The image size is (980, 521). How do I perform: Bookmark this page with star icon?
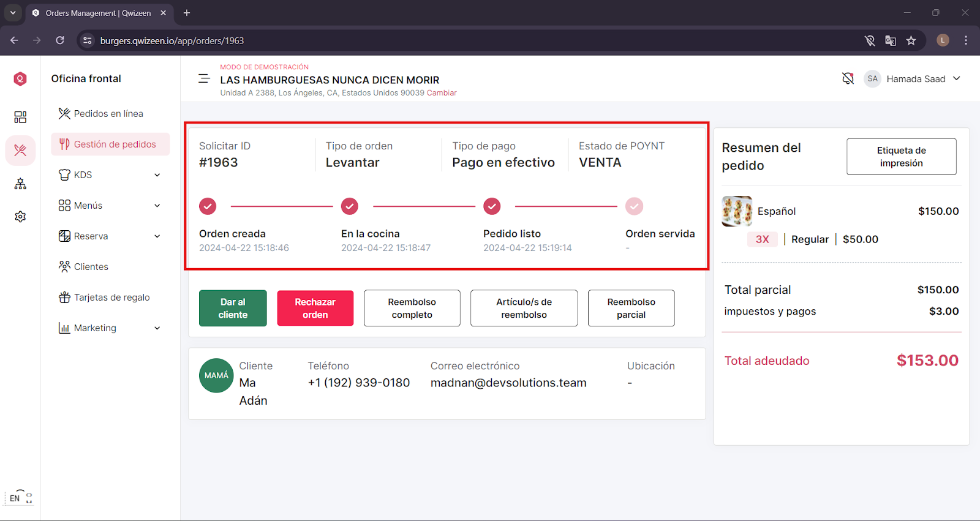(911, 40)
